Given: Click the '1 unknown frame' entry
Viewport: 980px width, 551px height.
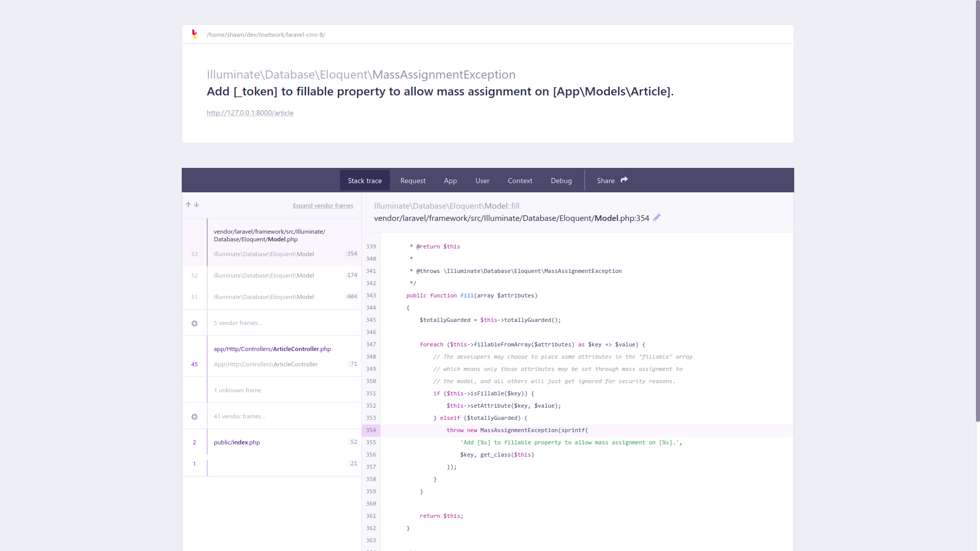Looking at the screenshot, I should tap(237, 390).
